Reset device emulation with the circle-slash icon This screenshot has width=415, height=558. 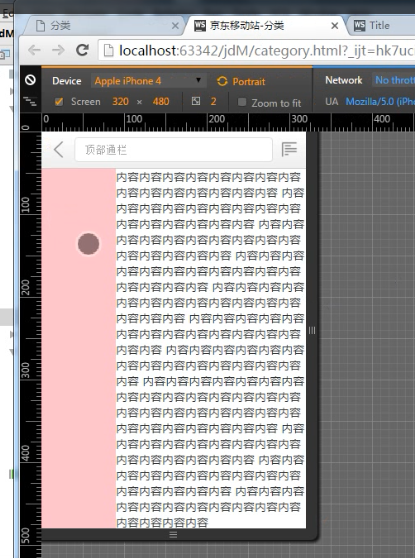[x=30, y=80]
